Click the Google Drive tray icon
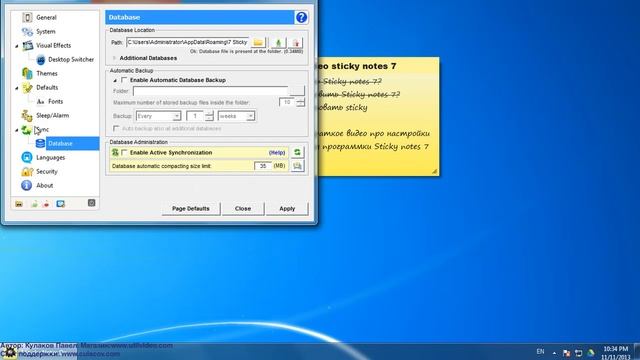Screen dimensions: 640x360 click(x=591, y=353)
